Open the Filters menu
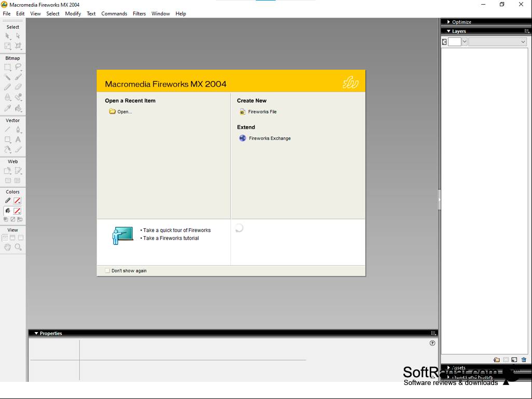The image size is (532, 399). click(x=139, y=14)
